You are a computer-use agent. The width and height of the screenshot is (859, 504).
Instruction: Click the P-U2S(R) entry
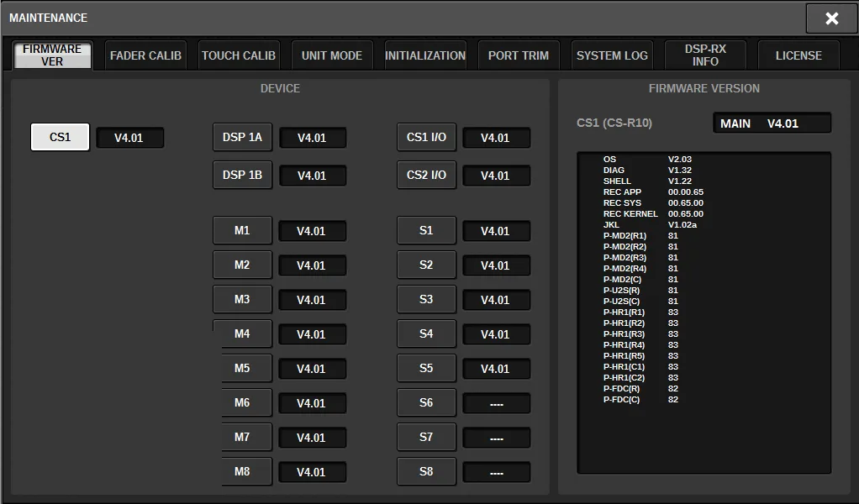tap(640, 291)
